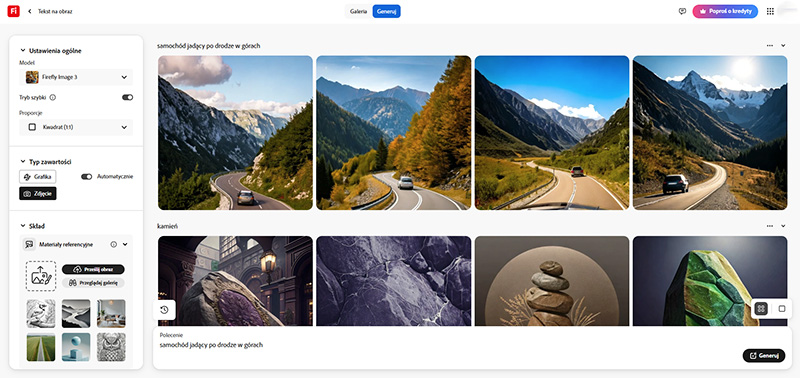Open the feedback chat bubble icon

[x=682, y=11]
